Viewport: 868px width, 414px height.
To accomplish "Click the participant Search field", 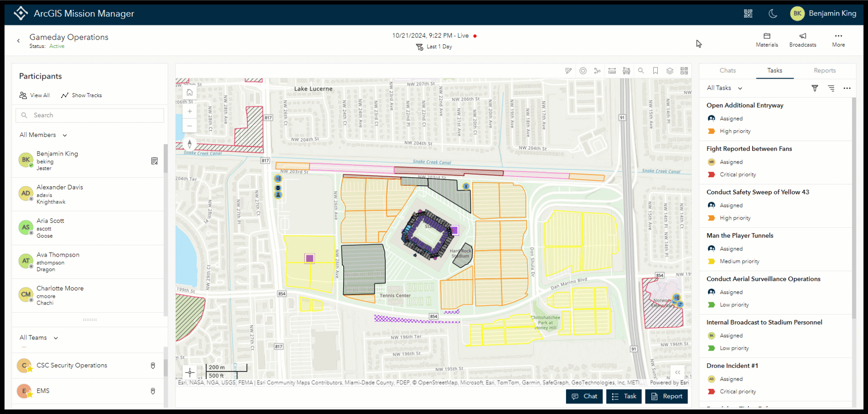I will pos(90,115).
